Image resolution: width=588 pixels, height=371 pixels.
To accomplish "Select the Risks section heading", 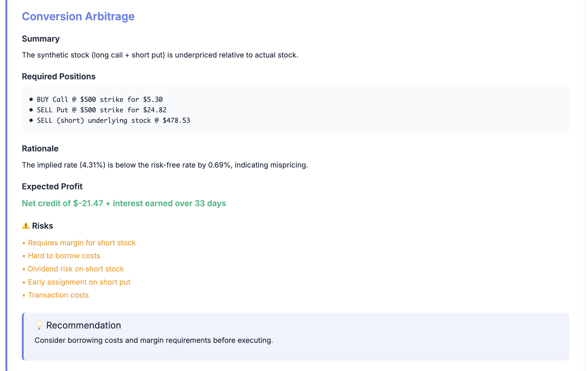I will (43, 226).
